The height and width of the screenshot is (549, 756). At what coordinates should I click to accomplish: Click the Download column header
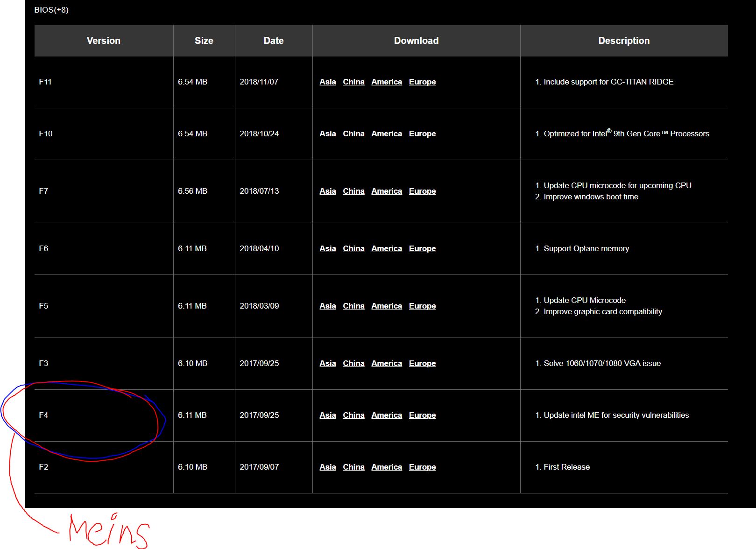pyautogui.click(x=417, y=41)
